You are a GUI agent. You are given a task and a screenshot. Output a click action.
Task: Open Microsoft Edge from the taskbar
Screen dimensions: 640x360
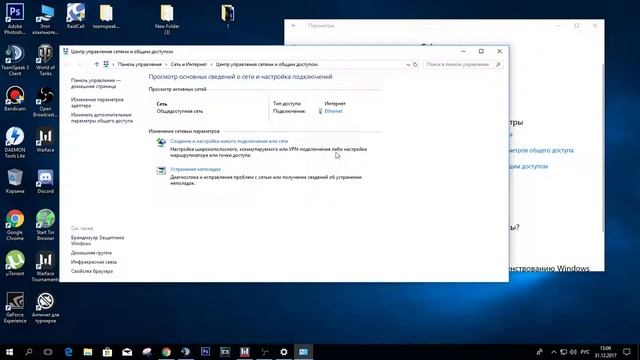tap(68, 351)
